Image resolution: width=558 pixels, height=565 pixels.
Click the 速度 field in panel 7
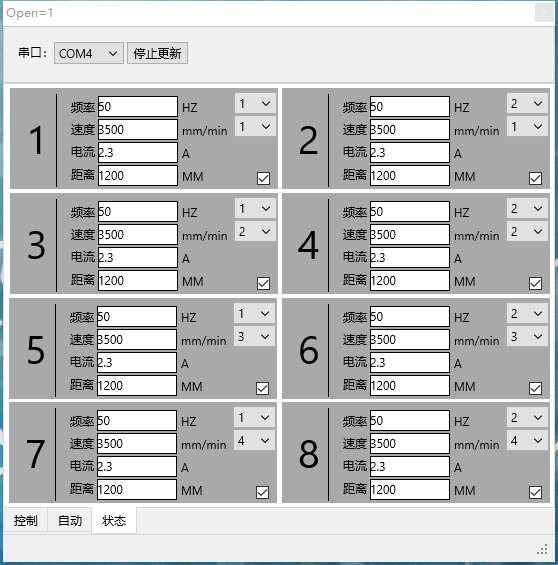(x=137, y=443)
